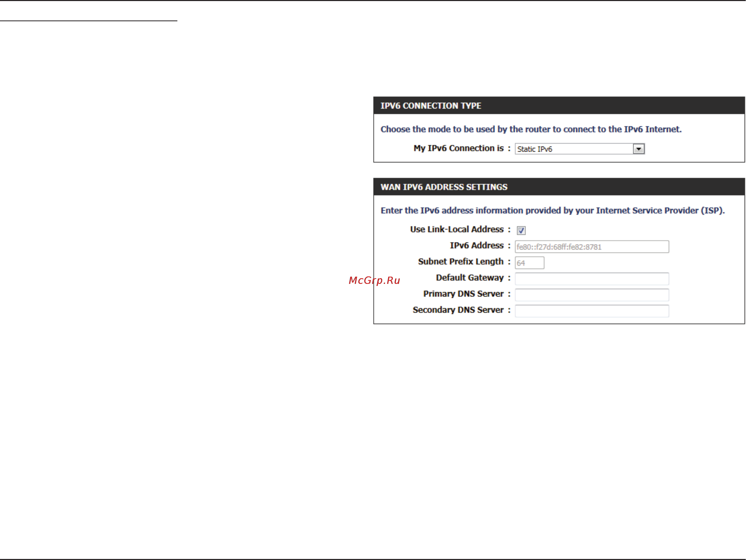Click the 'Choose the mode to be used' text
Image resolution: width=746 pixels, height=560 pixels.
click(x=531, y=129)
